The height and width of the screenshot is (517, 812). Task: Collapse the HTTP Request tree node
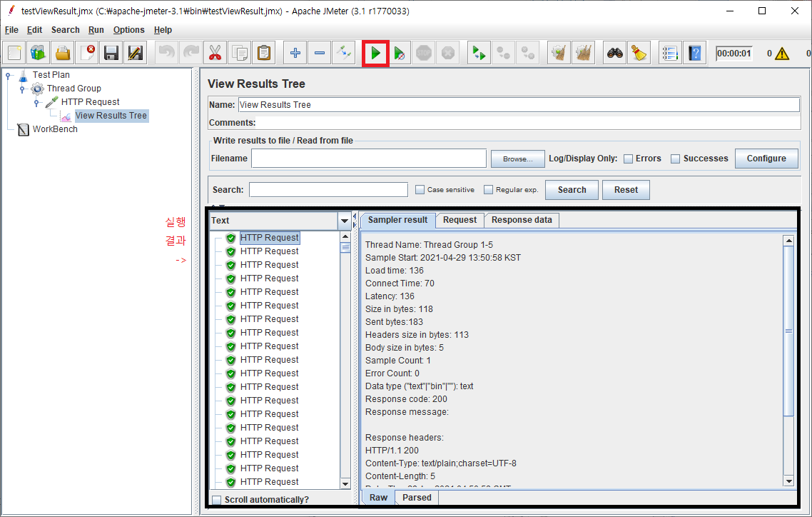pos(36,102)
